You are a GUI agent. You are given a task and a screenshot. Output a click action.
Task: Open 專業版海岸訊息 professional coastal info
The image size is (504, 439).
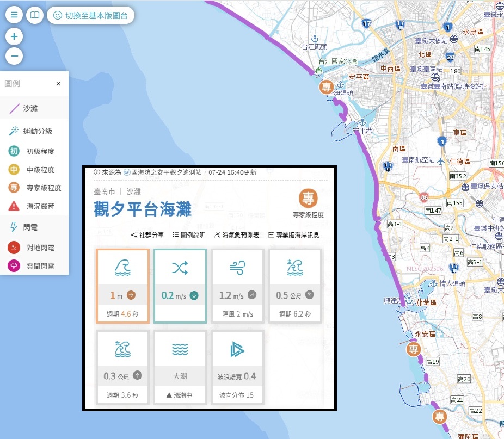(293, 235)
